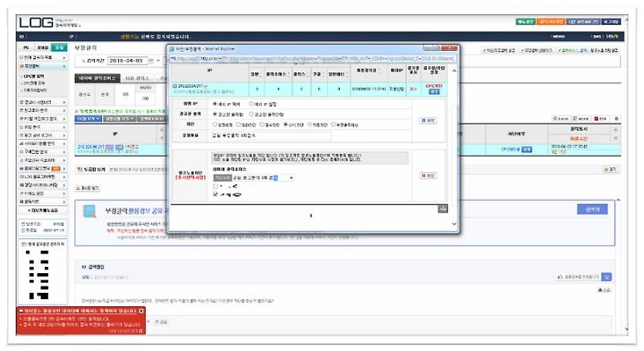This screenshot has width=644, height=351.
Task: Click the popup scrollbar down arrow
Action: pos(453,224)
